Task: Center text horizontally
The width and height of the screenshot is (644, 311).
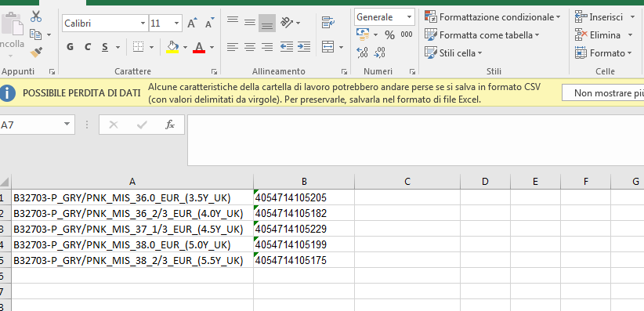Action: [250, 47]
